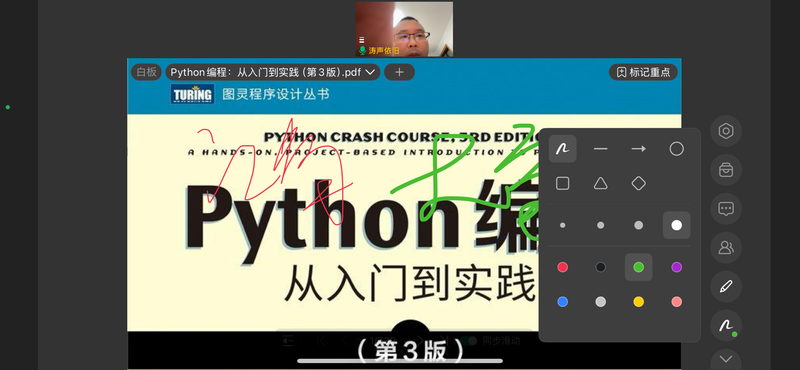Open the annotation pen icon in sidebar
The width and height of the screenshot is (800, 370).
tap(726, 286)
